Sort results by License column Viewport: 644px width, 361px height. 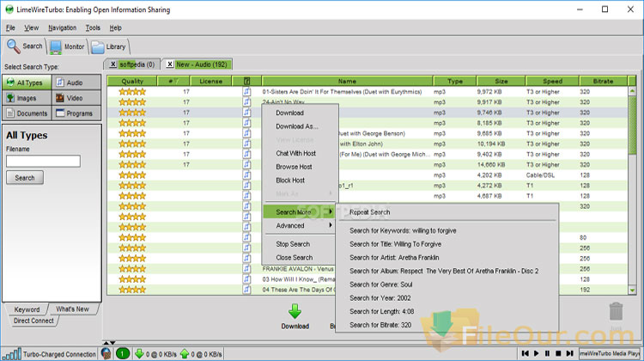[x=210, y=81]
